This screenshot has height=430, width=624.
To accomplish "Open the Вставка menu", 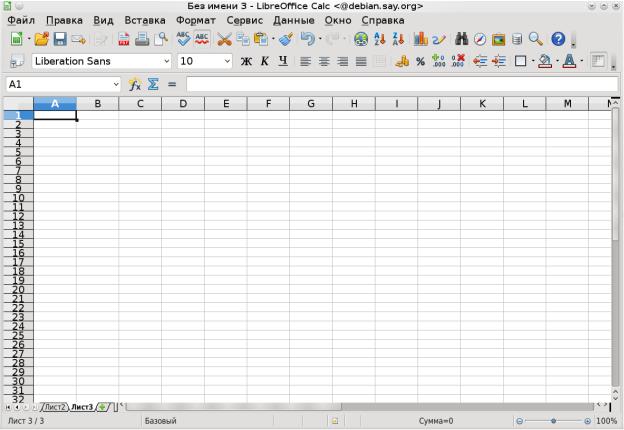I will [x=145, y=20].
